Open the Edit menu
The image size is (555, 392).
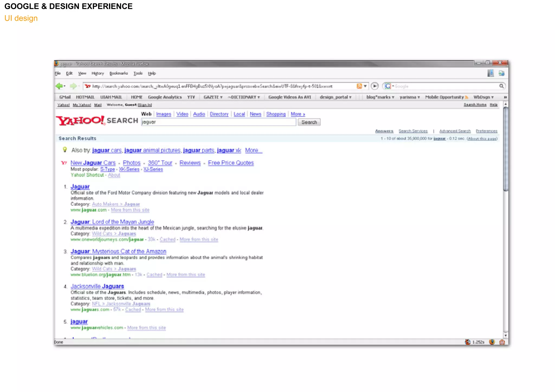[x=69, y=73]
